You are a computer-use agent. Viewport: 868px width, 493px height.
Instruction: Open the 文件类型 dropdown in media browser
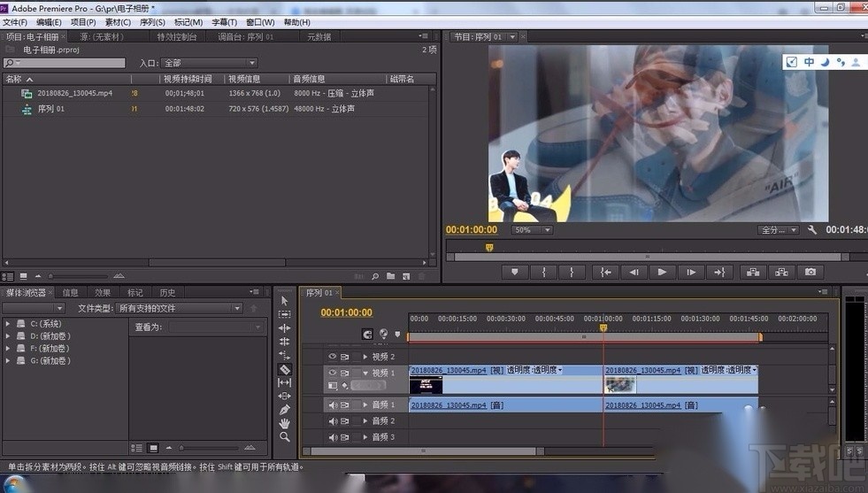tap(179, 308)
